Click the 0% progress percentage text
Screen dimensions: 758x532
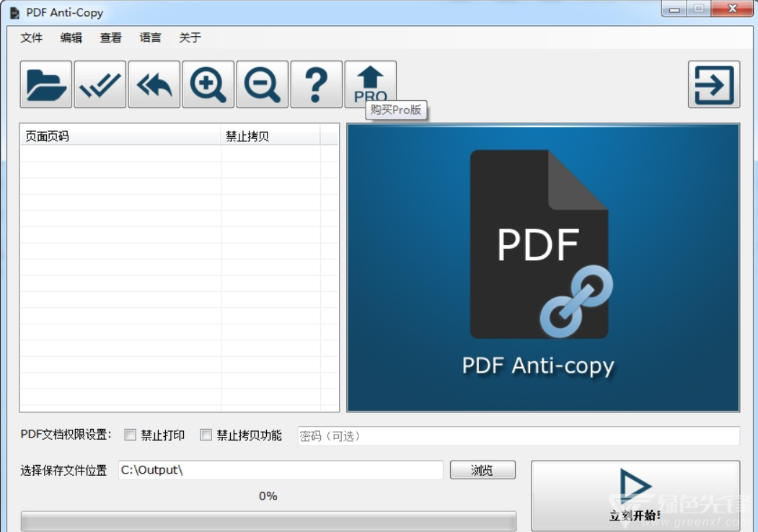(268, 496)
